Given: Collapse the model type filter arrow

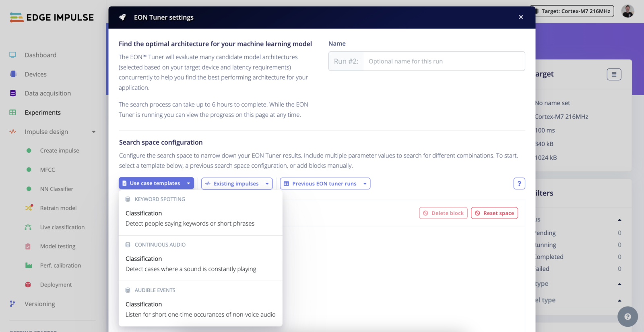Looking at the screenshot, I should tap(619, 301).
